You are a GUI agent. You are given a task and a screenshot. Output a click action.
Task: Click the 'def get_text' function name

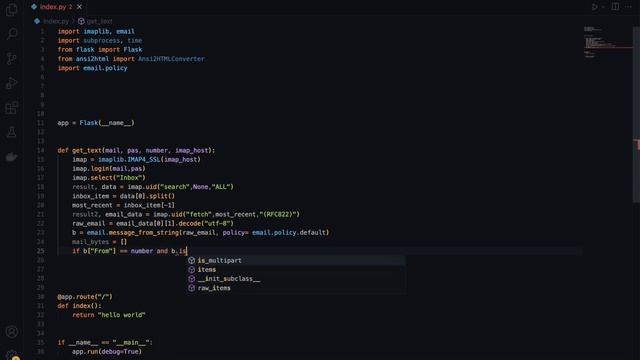(87, 150)
